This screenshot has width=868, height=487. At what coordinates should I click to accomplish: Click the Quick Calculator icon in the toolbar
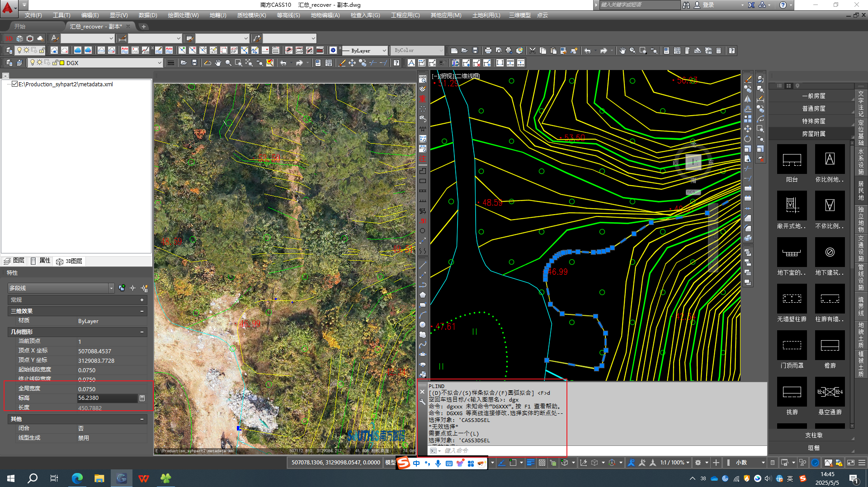pyautogui.click(x=718, y=51)
